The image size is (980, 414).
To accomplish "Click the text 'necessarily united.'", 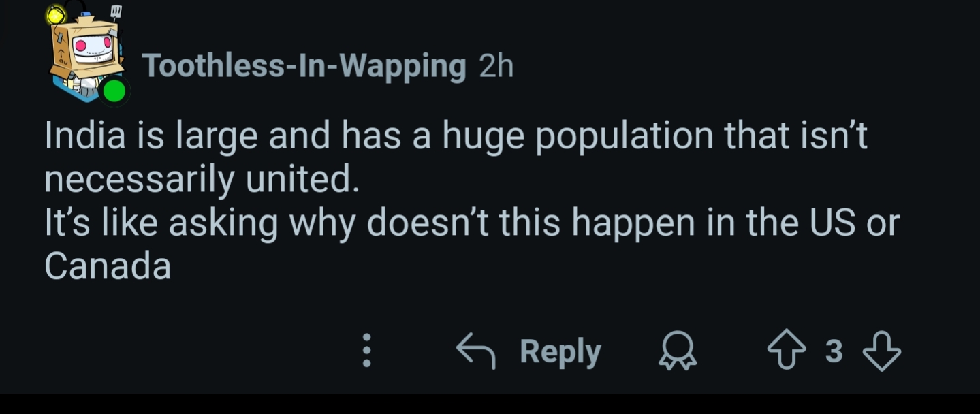I will 201,179.
